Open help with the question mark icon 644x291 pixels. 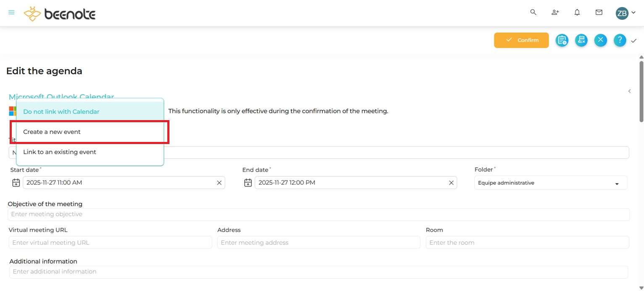click(620, 40)
